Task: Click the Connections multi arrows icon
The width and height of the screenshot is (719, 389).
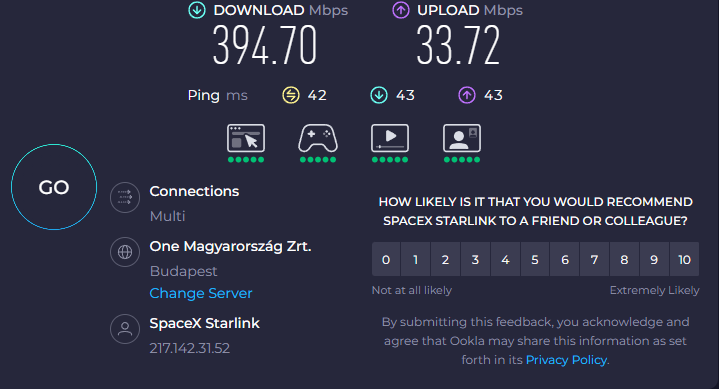Action: point(125,198)
